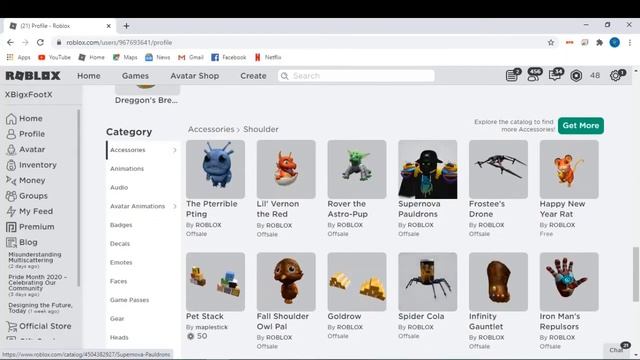Viewport: 640px width, 360px height.
Task: Reload the page with browser refresh icon
Action: (40, 42)
